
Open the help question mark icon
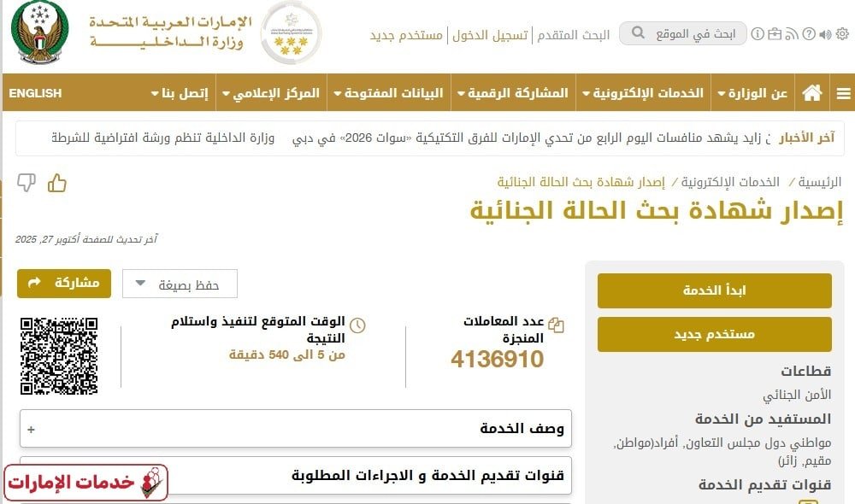(x=809, y=33)
